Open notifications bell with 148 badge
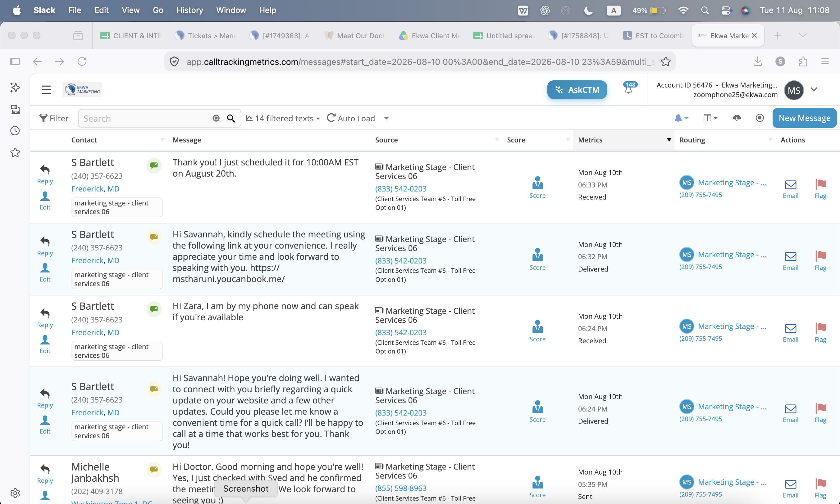 point(629,88)
